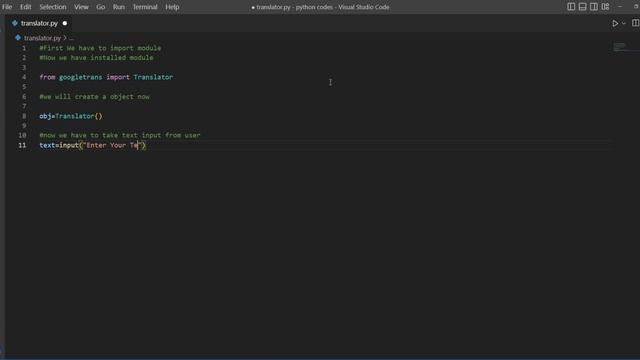This screenshot has width=640, height=360.
Task: Click 'Translator' at end of line 4
Action: (153, 77)
